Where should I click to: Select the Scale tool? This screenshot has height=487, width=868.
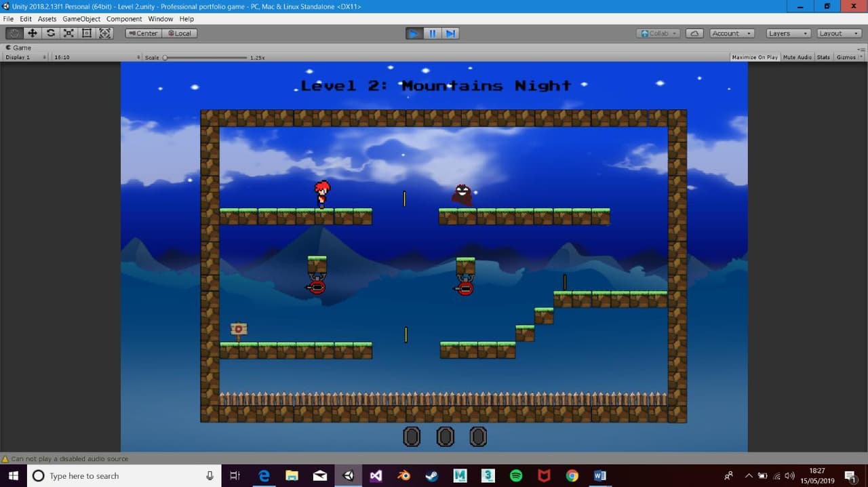[68, 33]
